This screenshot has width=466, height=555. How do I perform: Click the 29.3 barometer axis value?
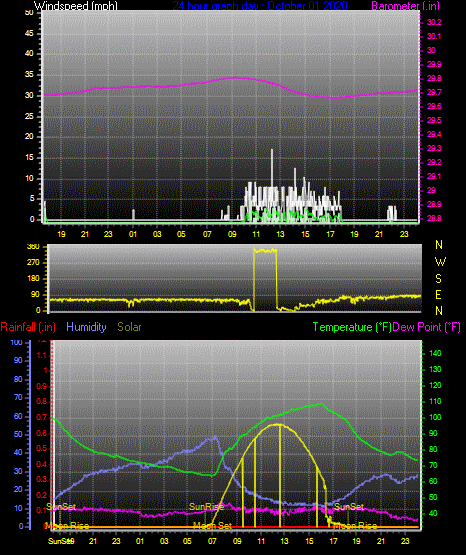(434, 148)
